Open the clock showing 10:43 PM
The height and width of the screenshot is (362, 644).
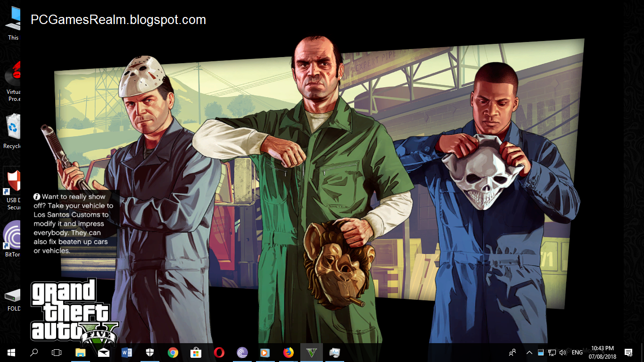pos(602,353)
